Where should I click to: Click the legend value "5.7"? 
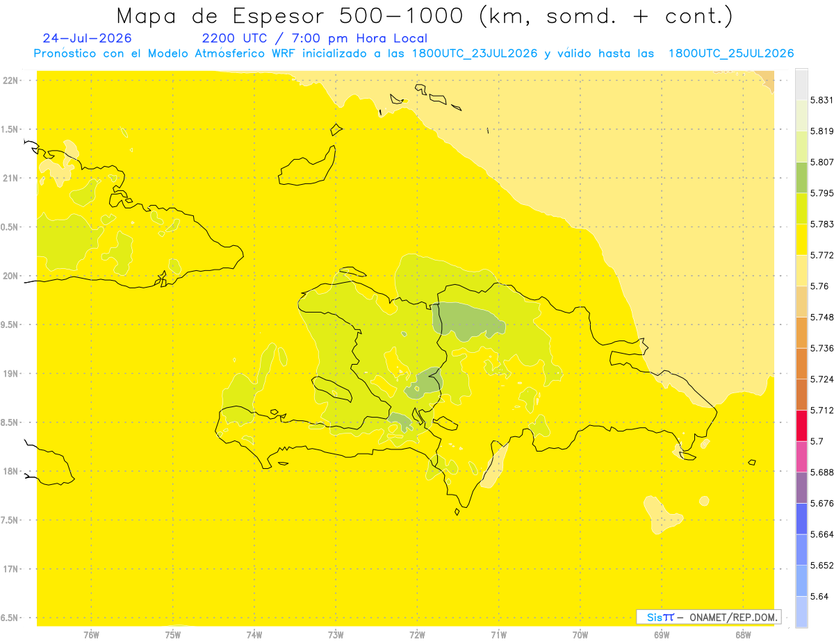(817, 441)
